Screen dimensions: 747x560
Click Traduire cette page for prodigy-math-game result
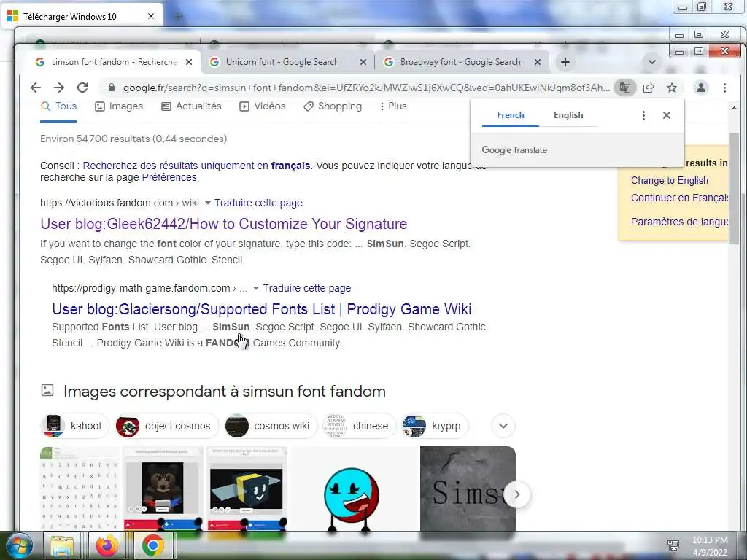tap(307, 288)
